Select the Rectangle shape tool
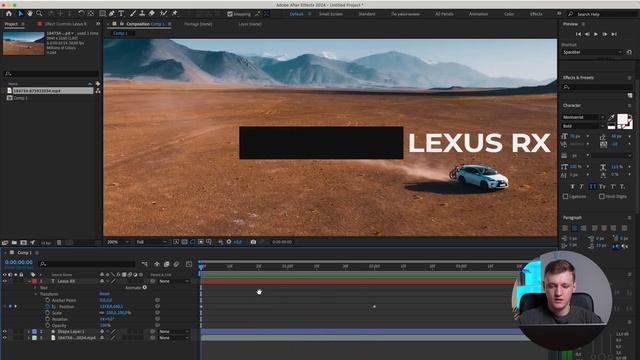 (102, 13)
